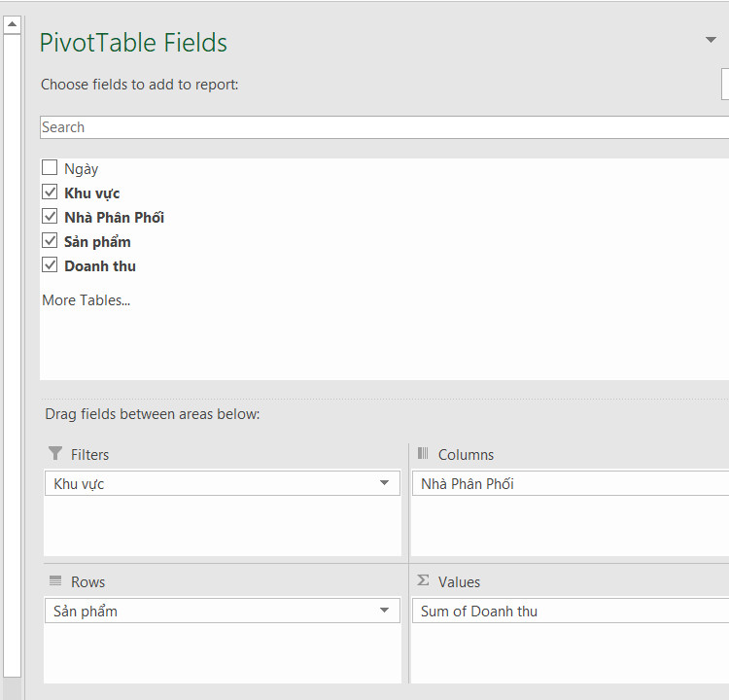
Task: Click the Rows area icon
Action: pos(55,580)
